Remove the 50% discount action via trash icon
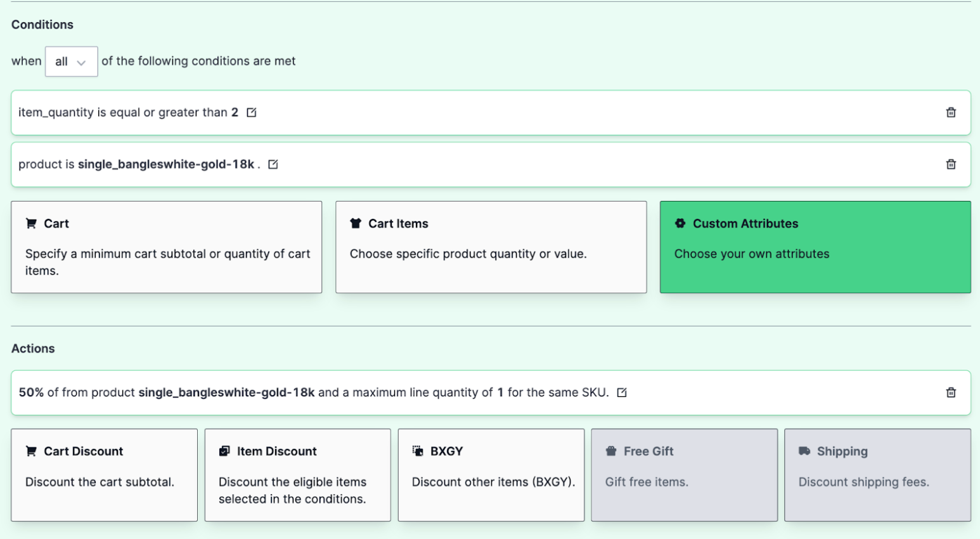The width and height of the screenshot is (980, 539). click(x=950, y=392)
